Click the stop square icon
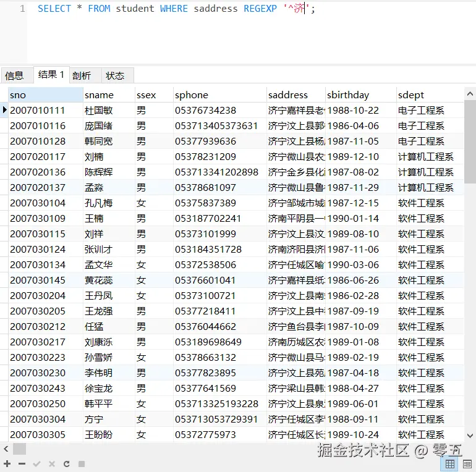Screen dimensions: 476x472 pos(82,464)
